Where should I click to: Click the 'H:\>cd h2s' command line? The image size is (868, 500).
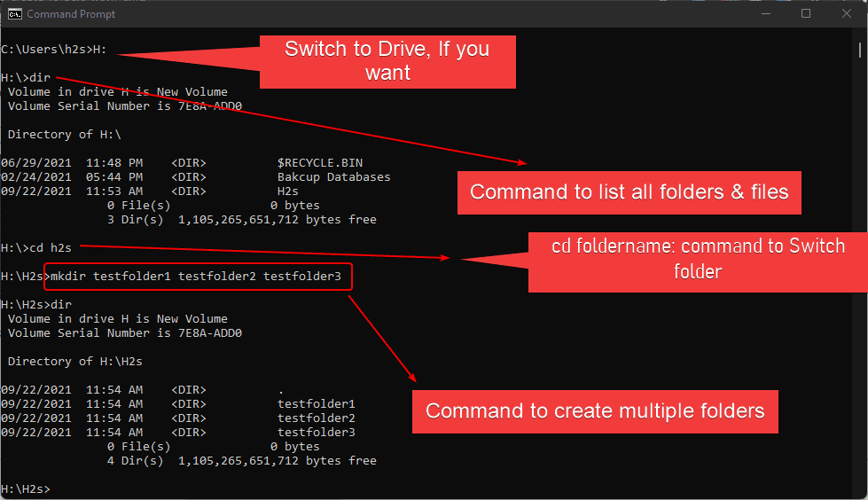36,248
